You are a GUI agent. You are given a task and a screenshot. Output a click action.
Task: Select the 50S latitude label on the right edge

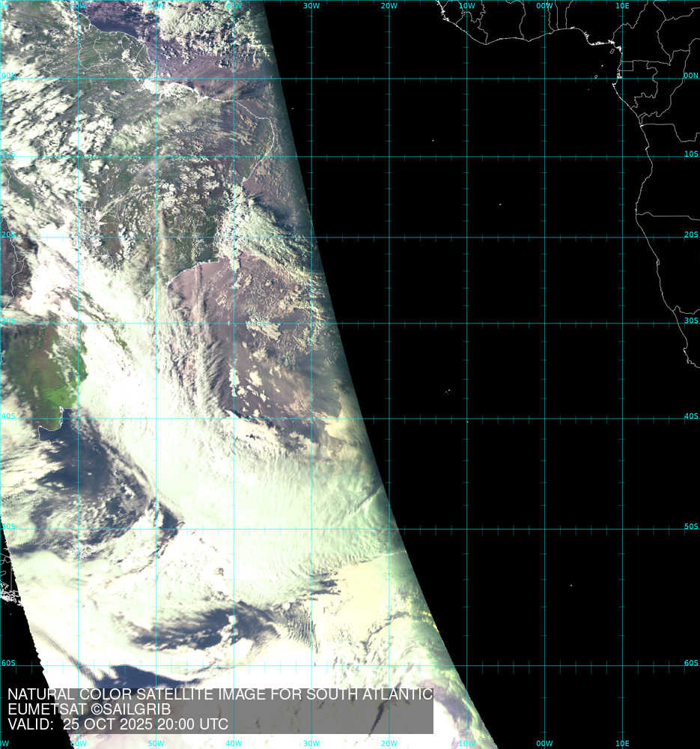pyautogui.click(x=691, y=527)
